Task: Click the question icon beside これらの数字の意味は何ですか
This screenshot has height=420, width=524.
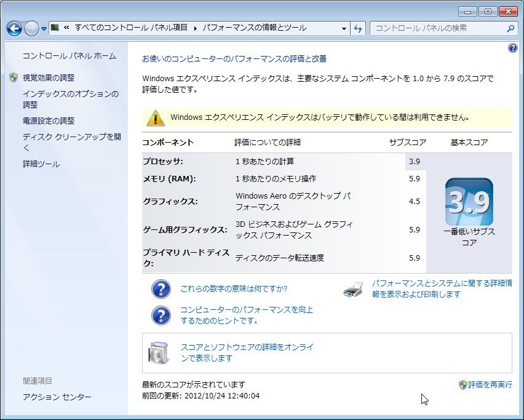Action: point(161,289)
